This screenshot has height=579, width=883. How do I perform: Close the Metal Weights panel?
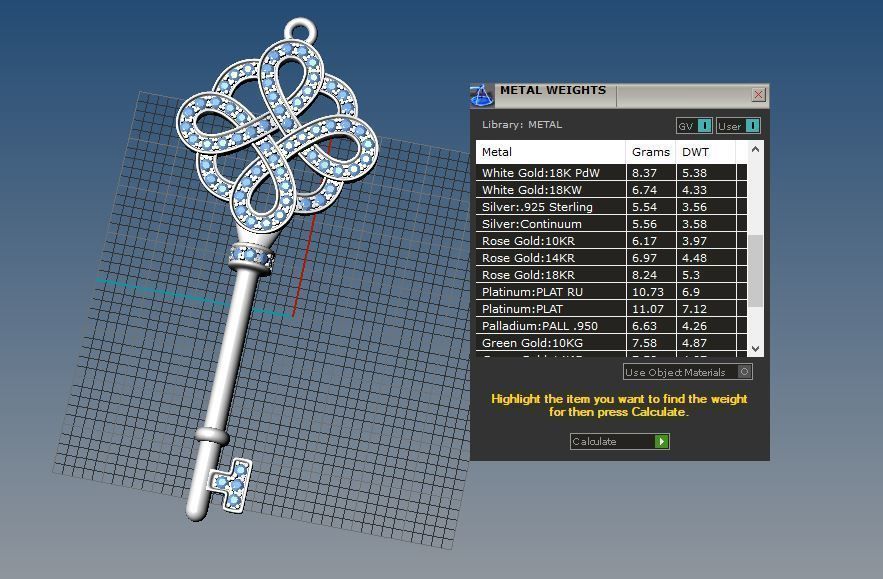758,95
